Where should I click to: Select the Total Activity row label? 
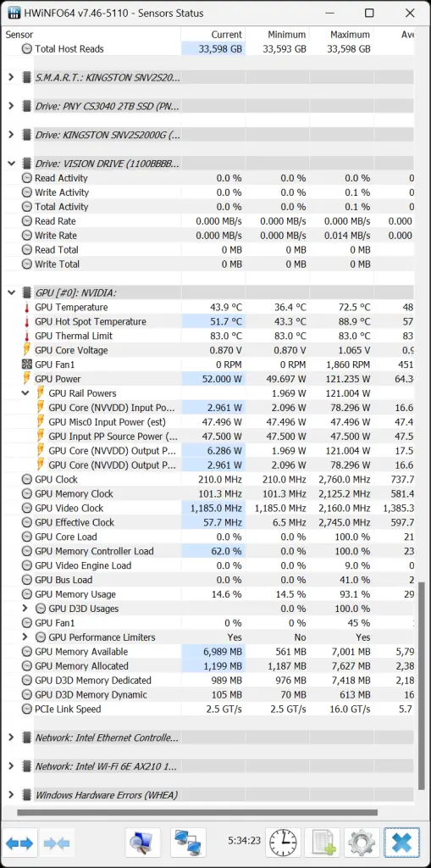point(62,207)
